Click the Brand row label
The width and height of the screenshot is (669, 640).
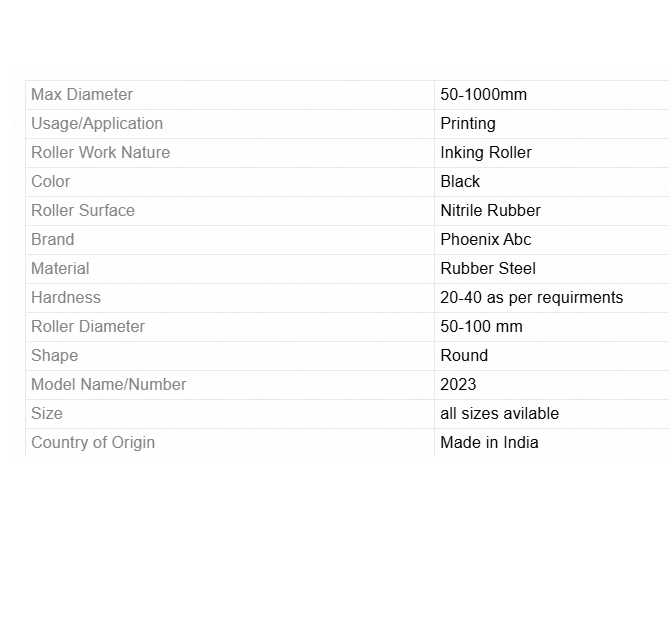coord(53,240)
